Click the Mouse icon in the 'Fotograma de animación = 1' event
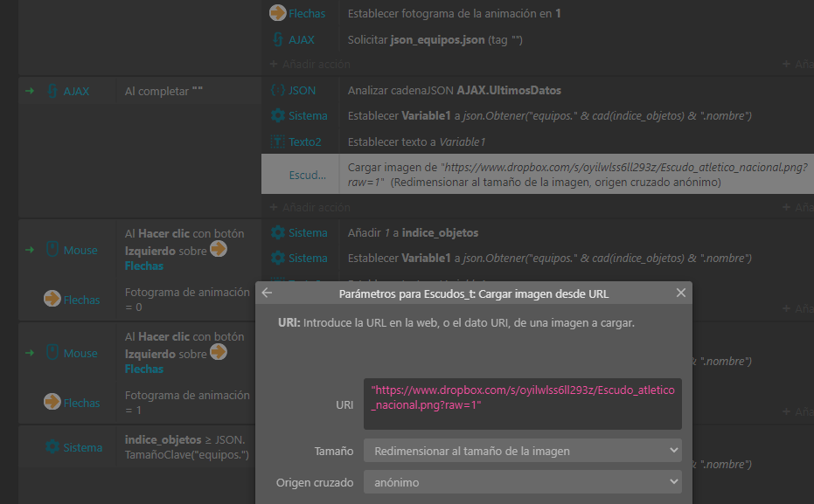 (x=52, y=353)
